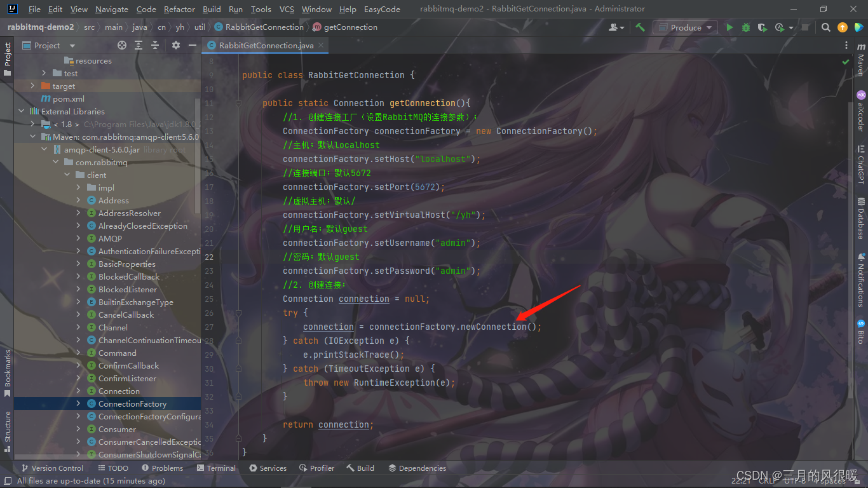
Task: Click Select Opened File target icon
Action: (122, 45)
